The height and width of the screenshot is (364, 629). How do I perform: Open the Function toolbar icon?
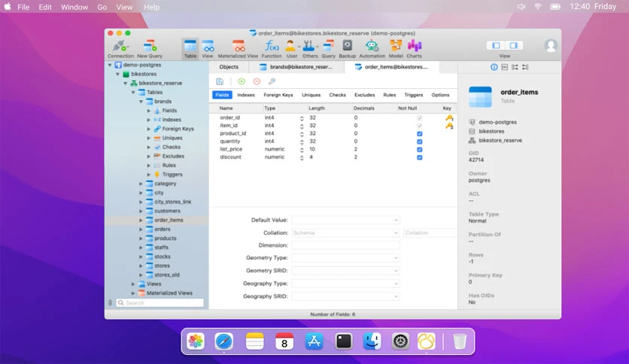tap(272, 49)
